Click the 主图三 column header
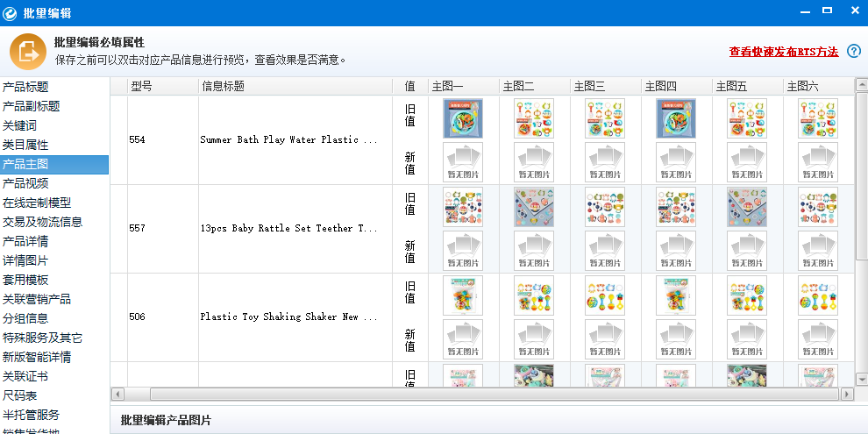The width and height of the screenshot is (868, 434). 605,86
